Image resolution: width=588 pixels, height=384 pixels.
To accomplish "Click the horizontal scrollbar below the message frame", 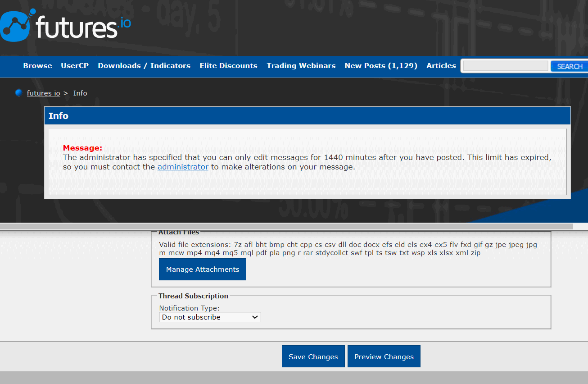I will tap(286, 226).
